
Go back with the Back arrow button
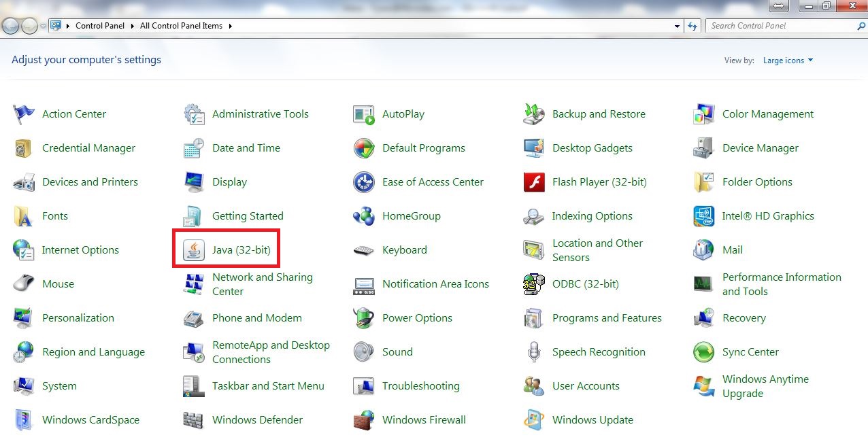10,26
